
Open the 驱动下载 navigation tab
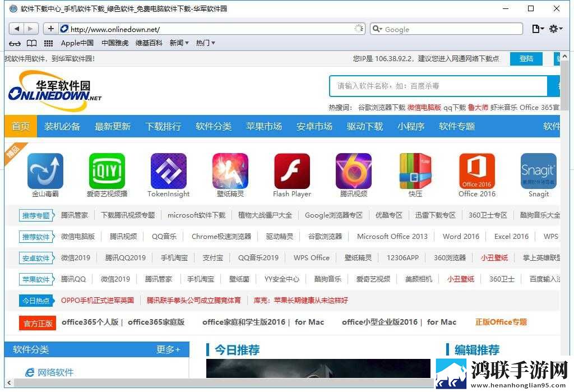[x=365, y=126]
